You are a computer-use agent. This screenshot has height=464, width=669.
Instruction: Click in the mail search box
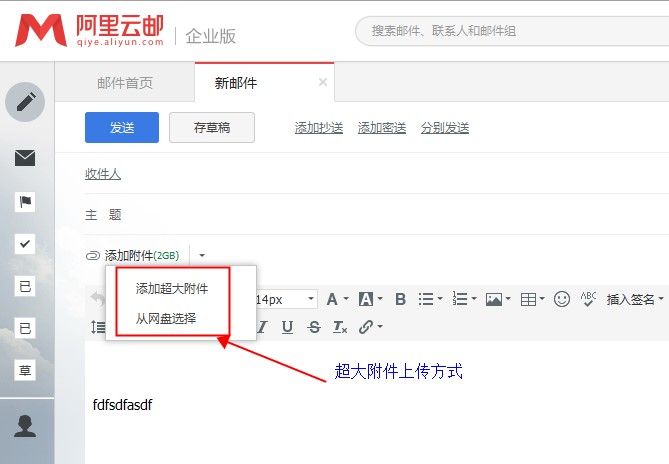coord(510,31)
